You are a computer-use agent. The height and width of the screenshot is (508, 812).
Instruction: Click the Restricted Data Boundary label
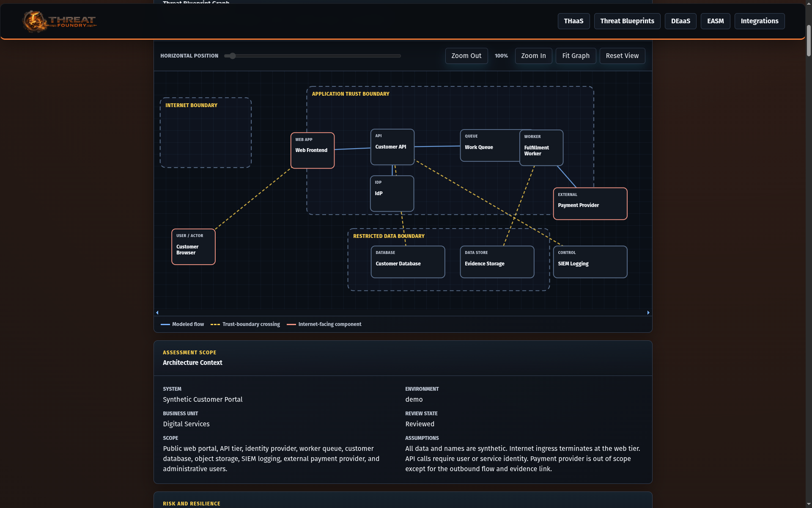pos(389,236)
